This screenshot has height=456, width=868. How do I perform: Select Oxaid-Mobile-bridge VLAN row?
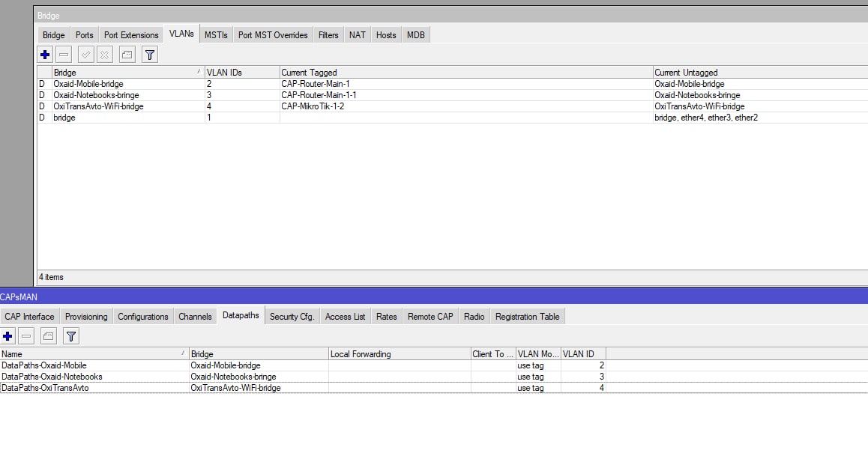(452, 84)
